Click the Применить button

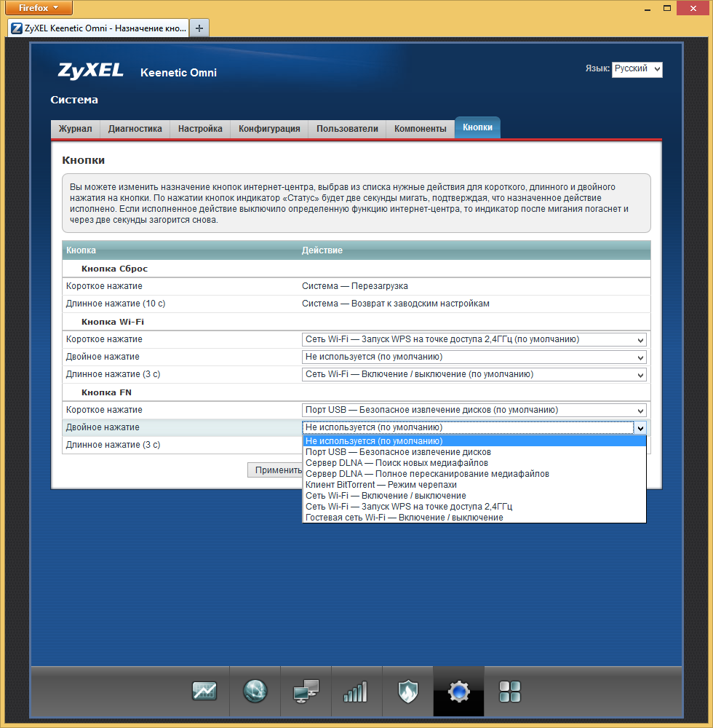276,470
